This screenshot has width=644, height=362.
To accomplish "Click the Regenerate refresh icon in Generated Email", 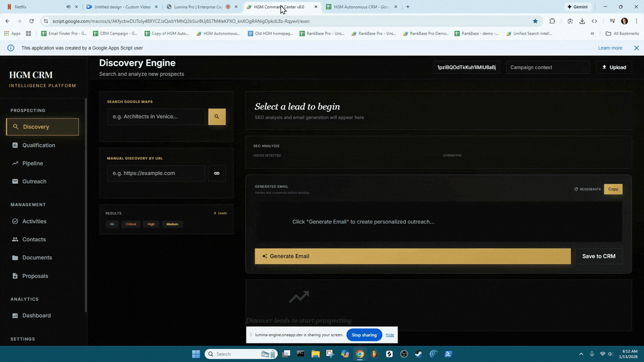I will [576, 189].
